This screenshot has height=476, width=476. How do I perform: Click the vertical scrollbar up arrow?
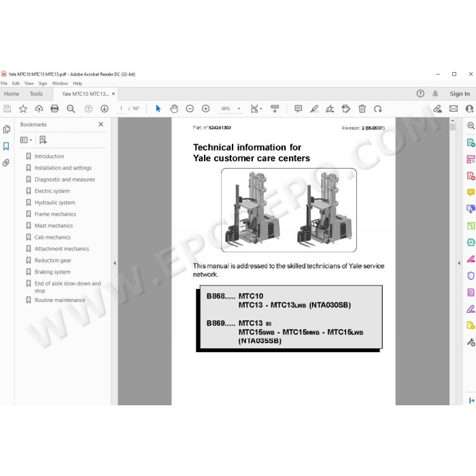click(453, 120)
